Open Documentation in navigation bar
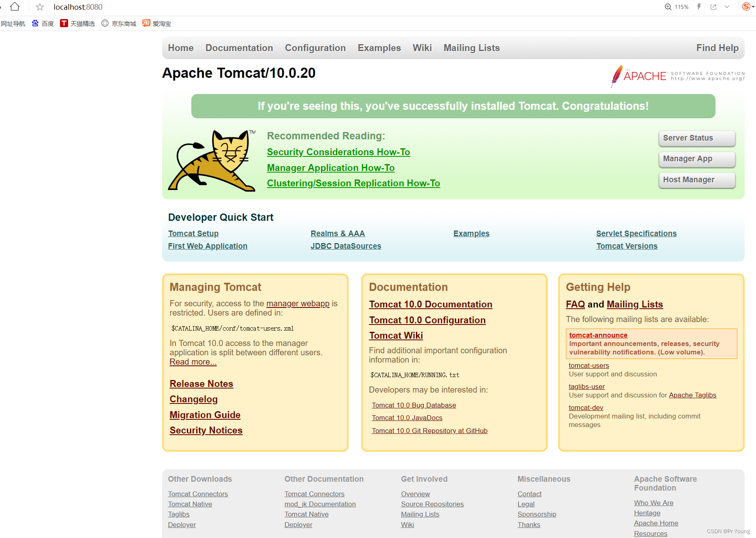 pyautogui.click(x=239, y=48)
